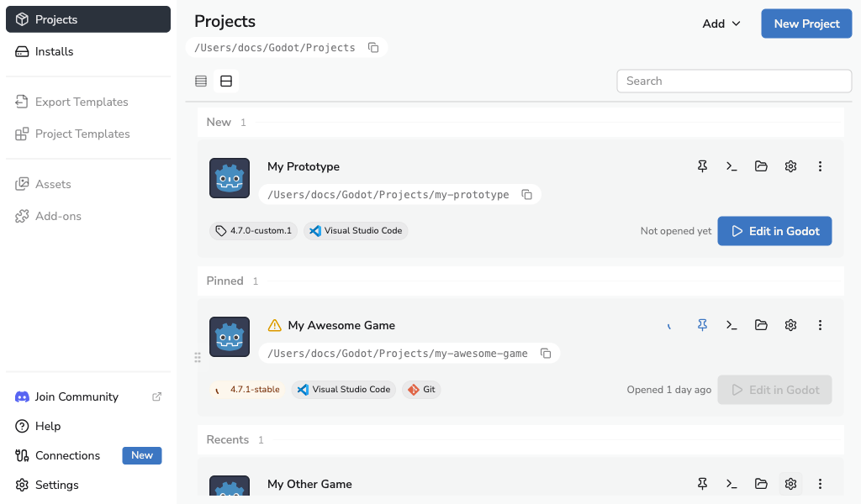861x504 pixels.
Task: Click the My Other Game title
Action: [309, 484]
